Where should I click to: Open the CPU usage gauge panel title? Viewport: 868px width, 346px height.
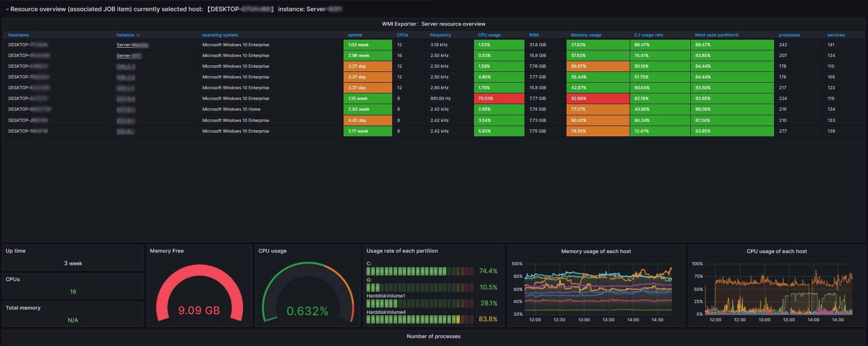tap(273, 251)
